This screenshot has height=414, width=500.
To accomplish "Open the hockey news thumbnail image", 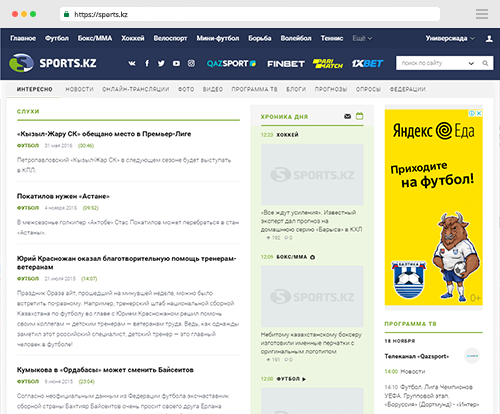I will [312, 174].
